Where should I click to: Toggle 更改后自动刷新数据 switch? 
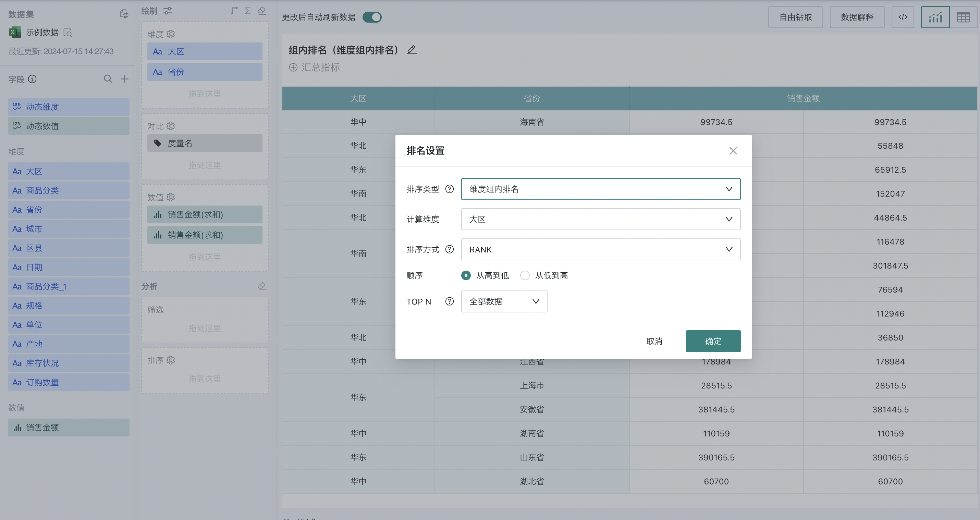372,17
